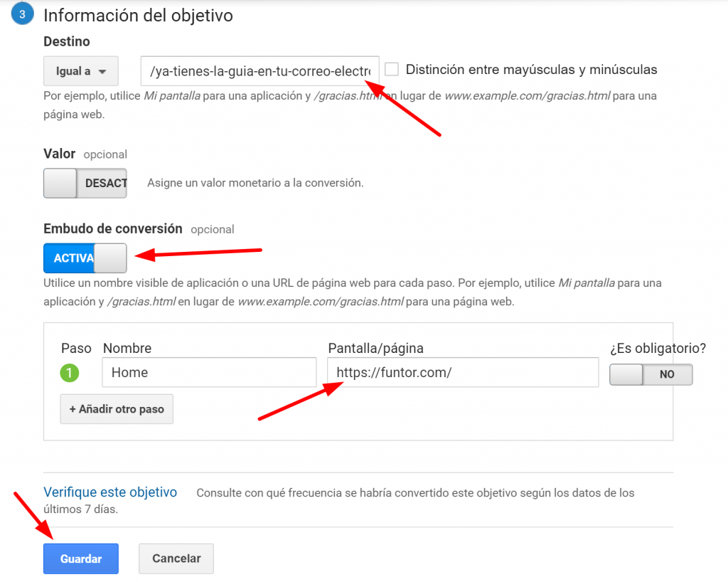This screenshot has width=728, height=582.
Task: Switch the "¿Es obligatorio?" toggle from NO
Action: (651, 374)
